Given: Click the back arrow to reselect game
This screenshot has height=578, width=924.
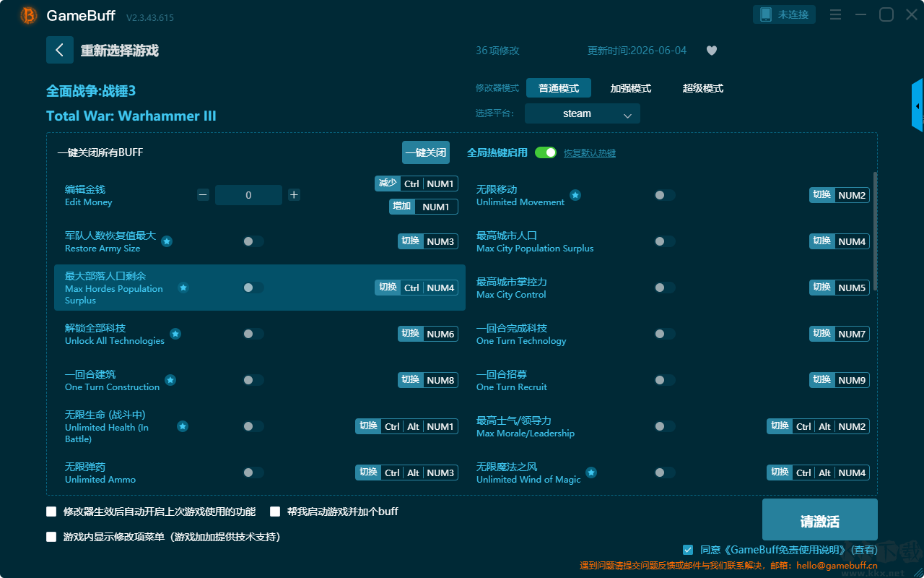Looking at the screenshot, I should tap(59, 50).
